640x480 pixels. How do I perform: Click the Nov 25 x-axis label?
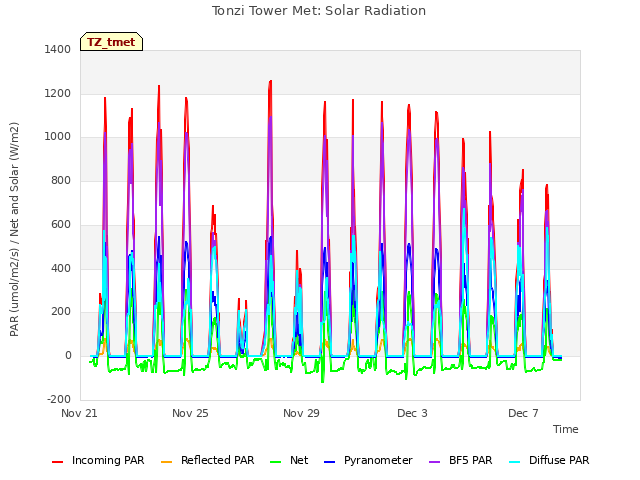(190, 413)
